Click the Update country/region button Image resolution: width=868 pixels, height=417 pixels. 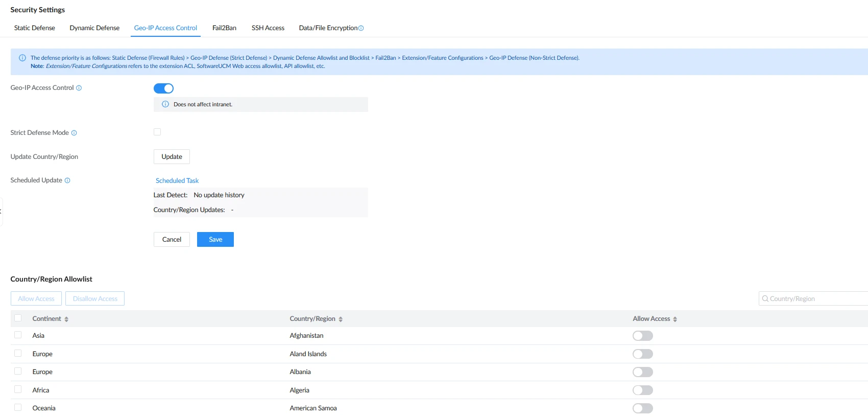[172, 156]
